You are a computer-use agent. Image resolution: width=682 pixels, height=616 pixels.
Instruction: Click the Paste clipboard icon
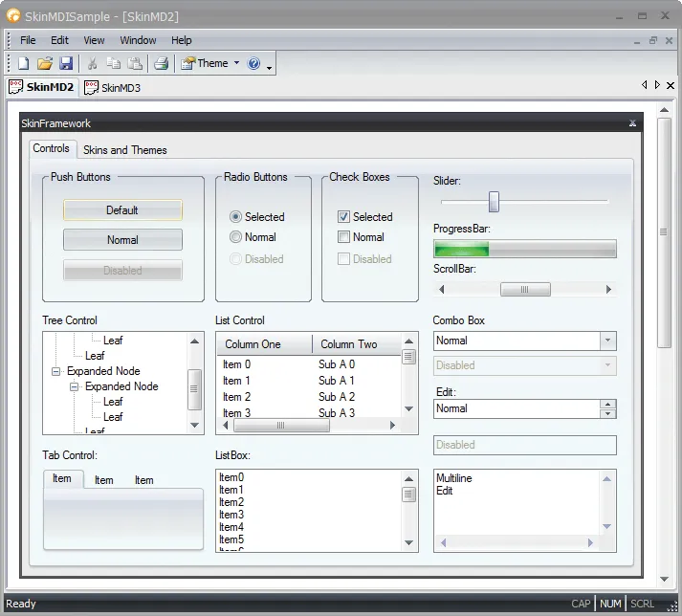[x=135, y=63]
